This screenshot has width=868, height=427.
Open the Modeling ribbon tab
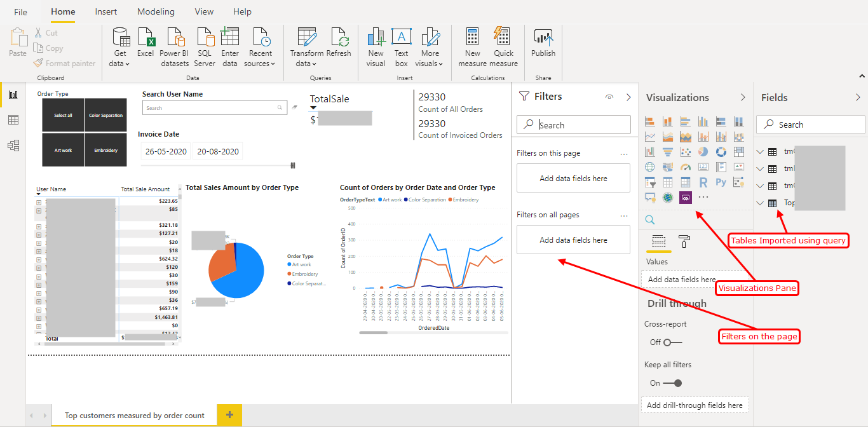[156, 11]
